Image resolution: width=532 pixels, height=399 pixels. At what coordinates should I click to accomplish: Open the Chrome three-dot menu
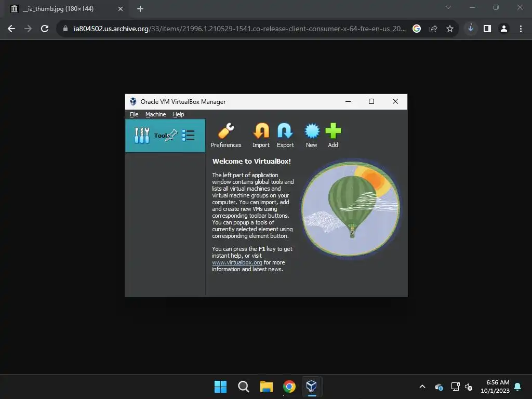coord(521,29)
